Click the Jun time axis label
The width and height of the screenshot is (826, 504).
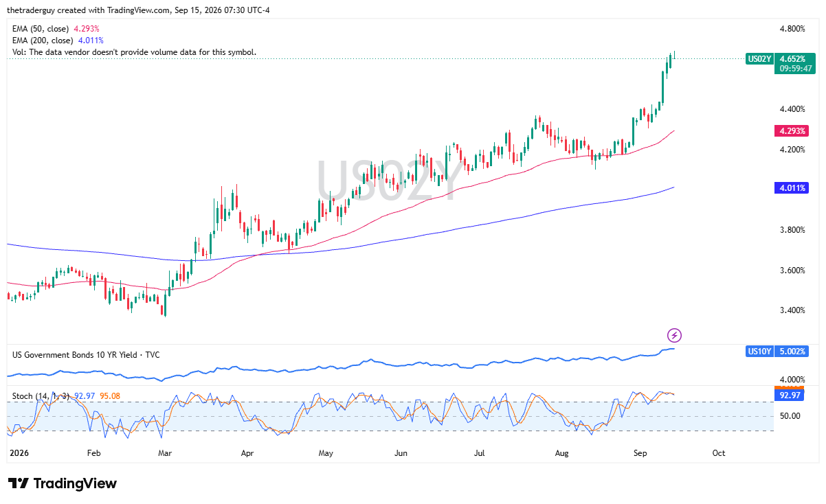pyautogui.click(x=401, y=453)
